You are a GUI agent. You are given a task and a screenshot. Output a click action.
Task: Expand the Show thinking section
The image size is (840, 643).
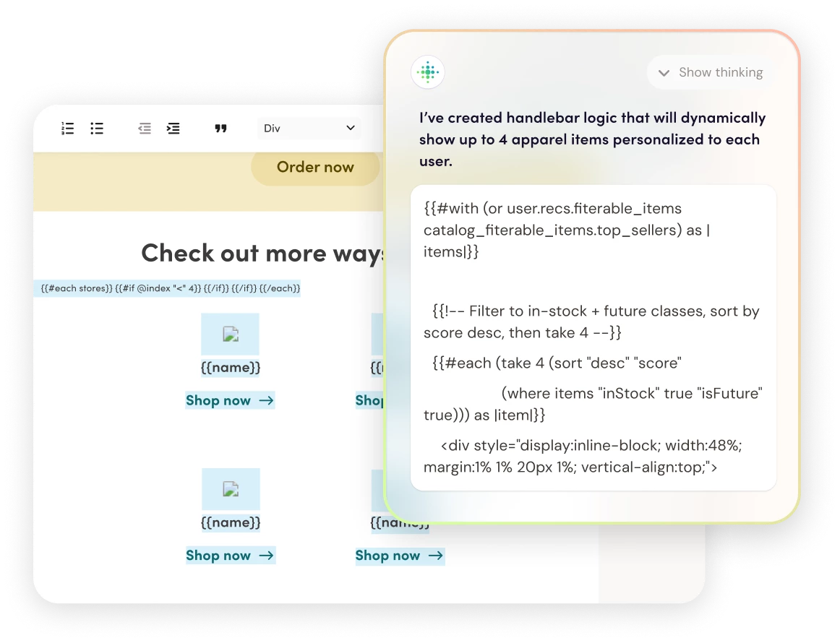tap(711, 72)
